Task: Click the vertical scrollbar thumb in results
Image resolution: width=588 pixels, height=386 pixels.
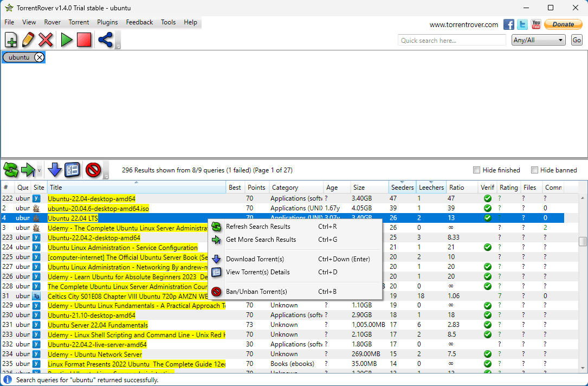Action: pos(583,241)
